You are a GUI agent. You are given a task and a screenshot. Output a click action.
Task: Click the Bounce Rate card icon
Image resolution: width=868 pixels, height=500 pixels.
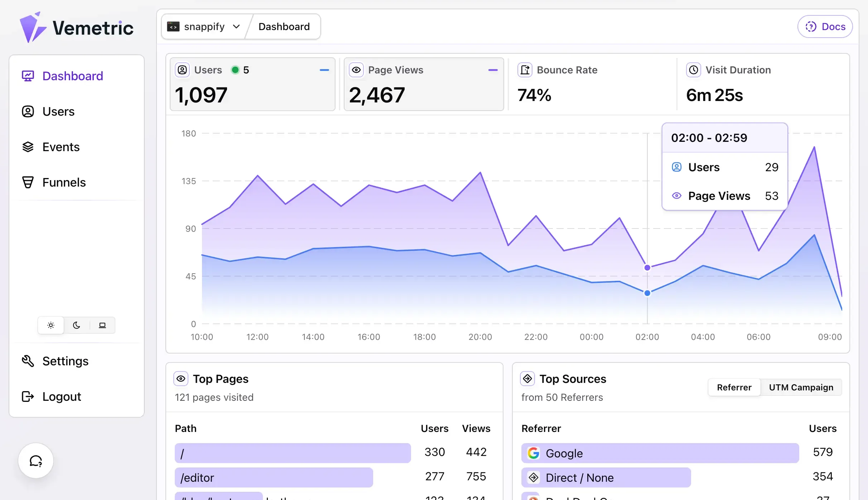pyautogui.click(x=525, y=70)
